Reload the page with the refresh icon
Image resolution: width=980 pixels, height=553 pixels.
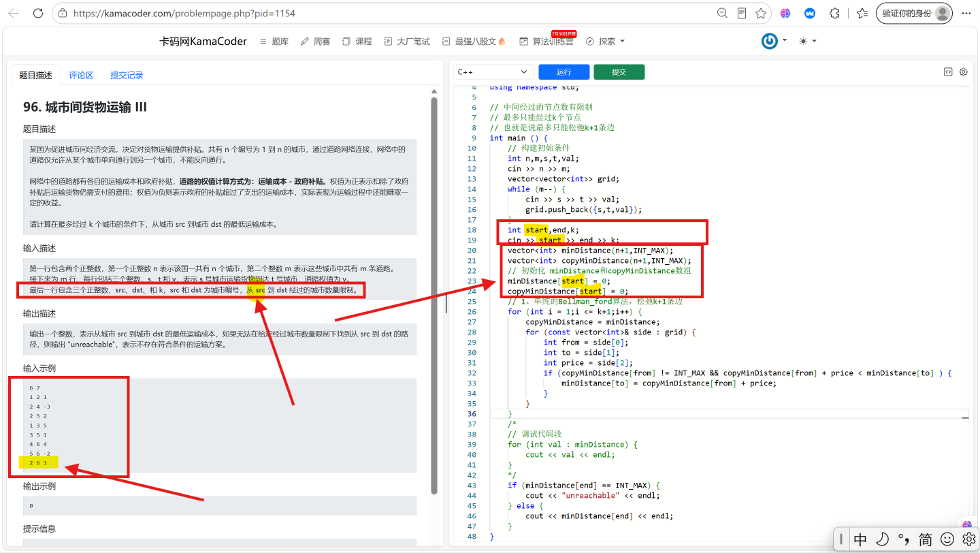[38, 13]
